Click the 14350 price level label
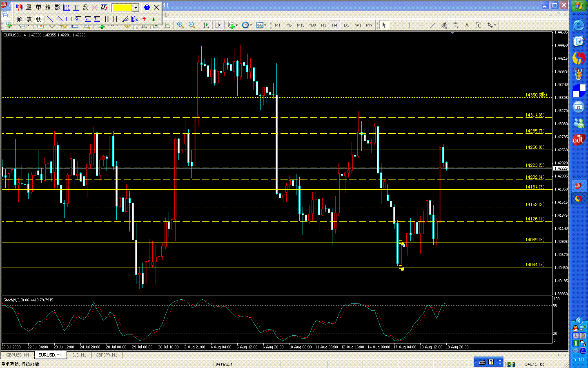This screenshot has width=588, height=368. tap(536, 95)
